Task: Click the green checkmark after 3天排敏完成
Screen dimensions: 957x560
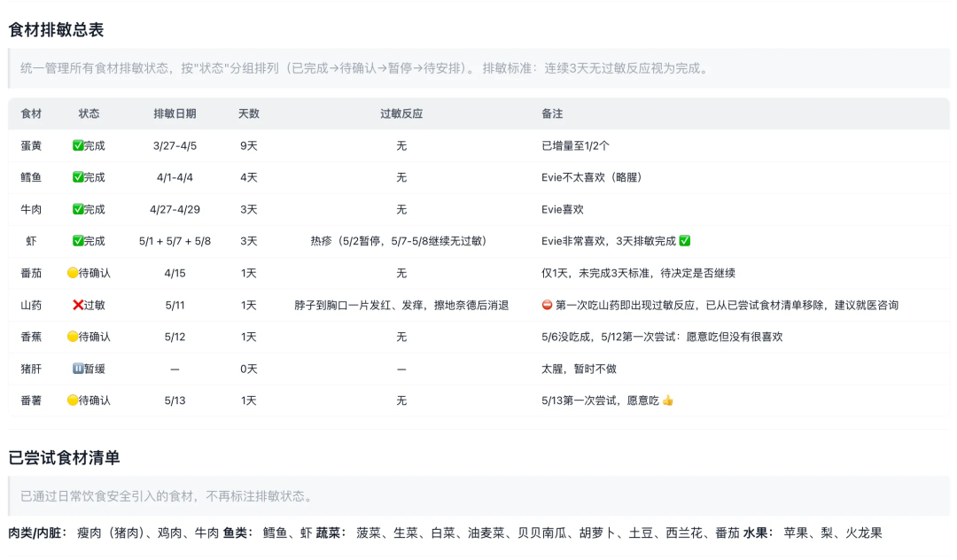Action: click(685, 241)
